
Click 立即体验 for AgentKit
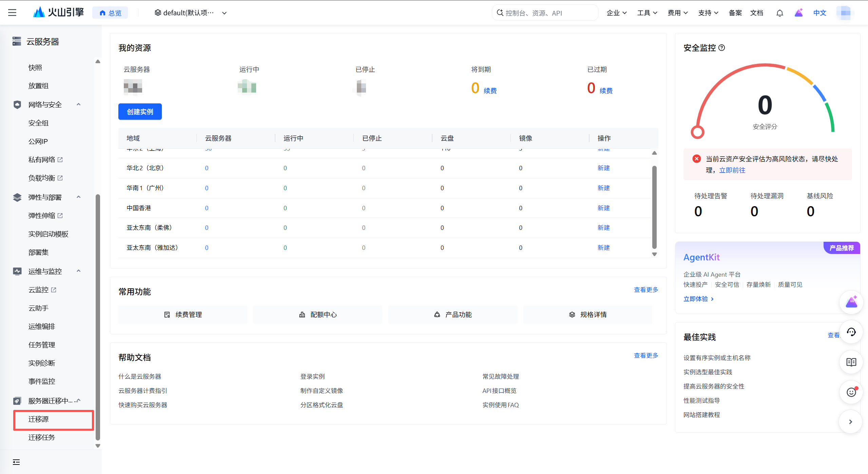698,299
